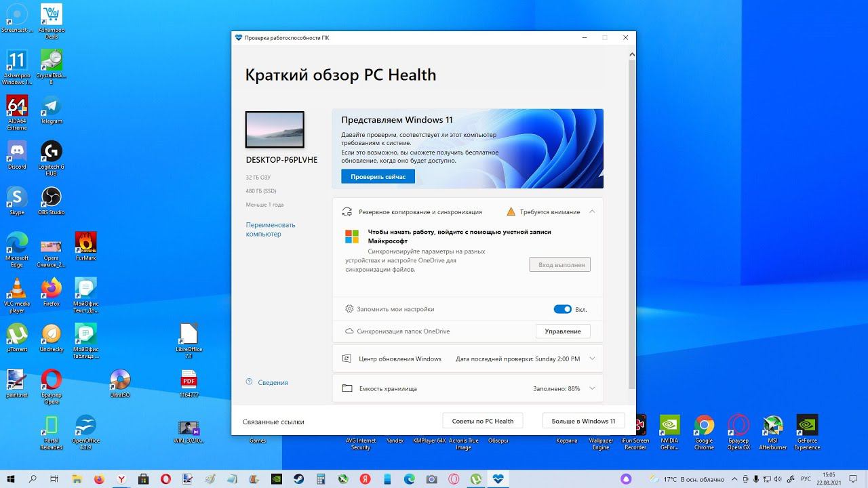This screenshot has width=868, height=488.
Task: Click the orange warning icon by Требуется внимание
Action: 511,211
